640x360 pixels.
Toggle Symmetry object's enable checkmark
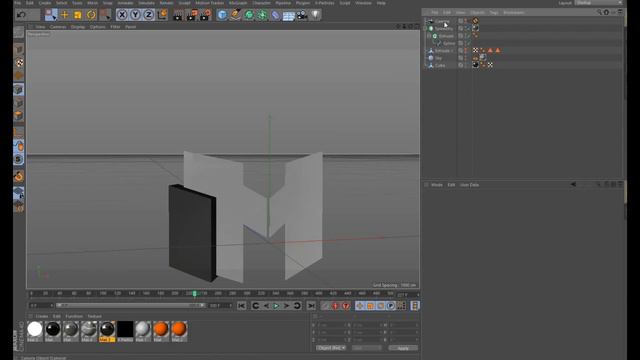(468, 29)
